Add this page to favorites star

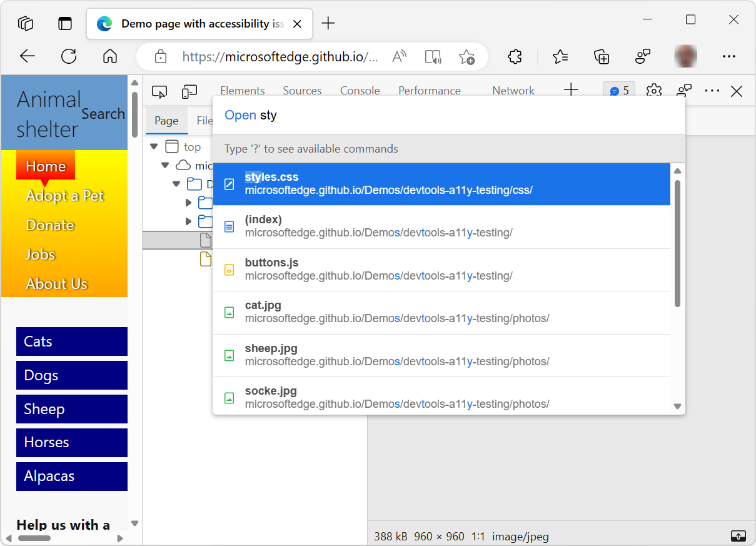coord(466,57)
